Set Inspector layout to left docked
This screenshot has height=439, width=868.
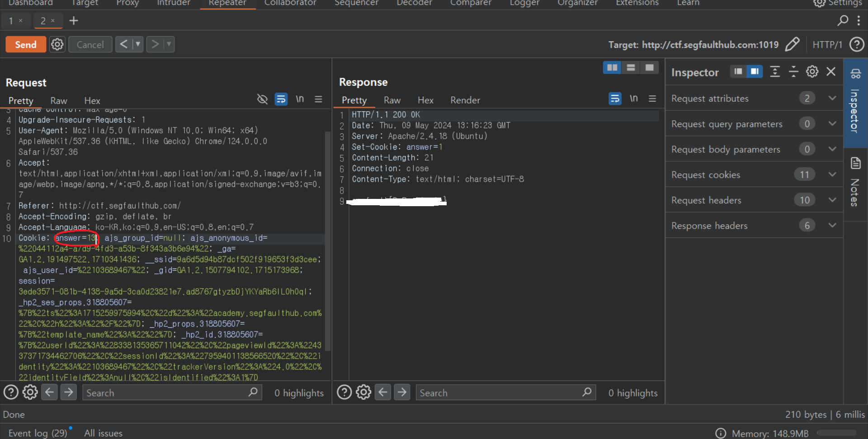pyautogui.click(x=738, y=71)
